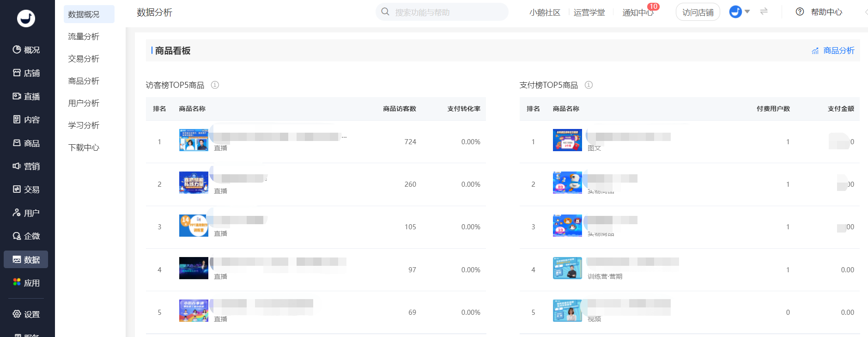
Task: Expand the avatar dropdown arrow
Action: 747,12
